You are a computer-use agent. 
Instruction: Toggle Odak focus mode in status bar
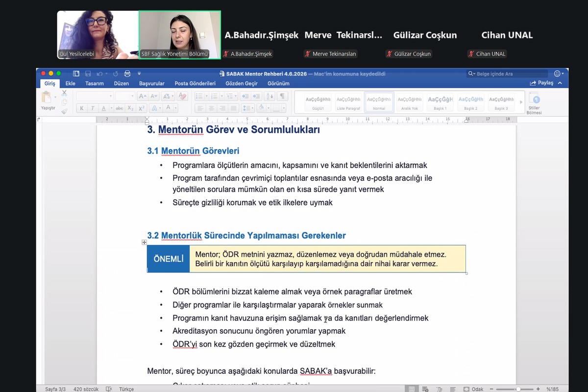pos(473,389)
